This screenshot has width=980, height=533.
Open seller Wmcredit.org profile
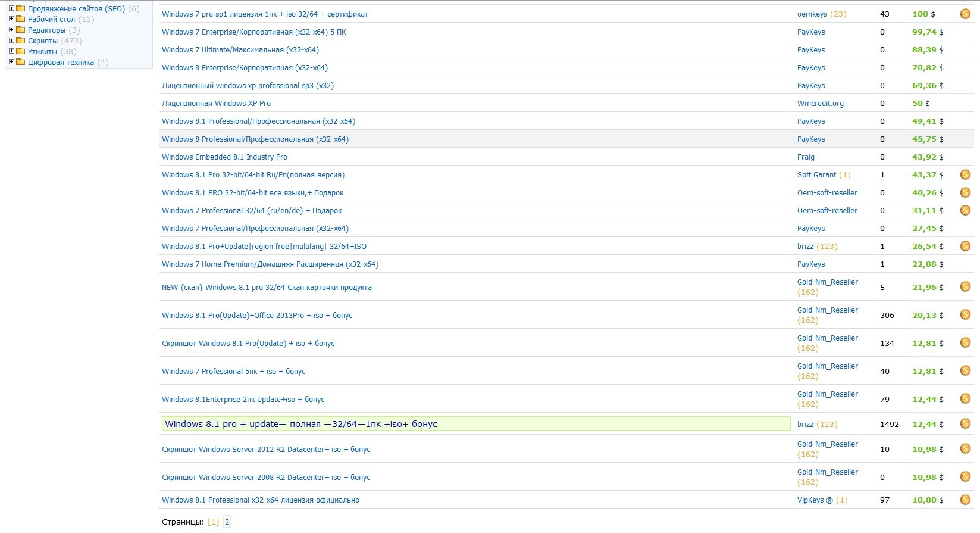(x=821, y=103)
